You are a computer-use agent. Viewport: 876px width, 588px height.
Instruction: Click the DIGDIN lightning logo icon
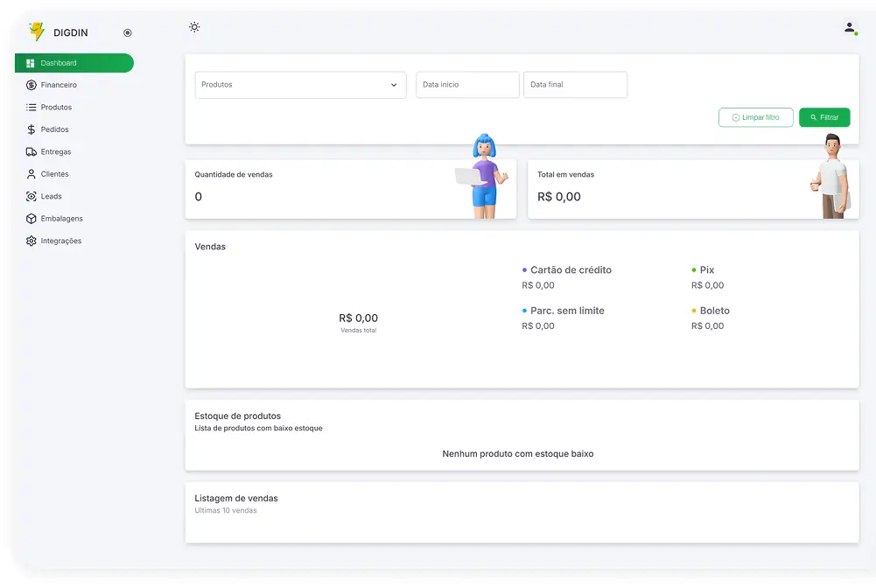click(36, 31)
